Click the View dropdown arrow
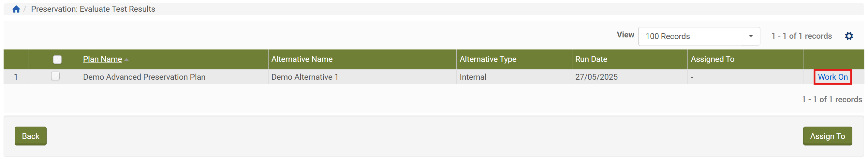 click(x=750, y=36)
